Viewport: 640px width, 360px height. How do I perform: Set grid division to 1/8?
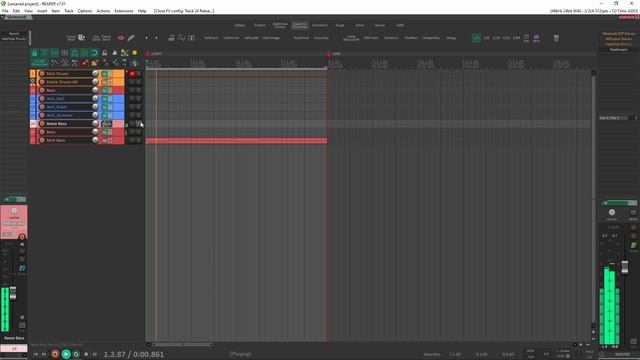coord(487,38)
